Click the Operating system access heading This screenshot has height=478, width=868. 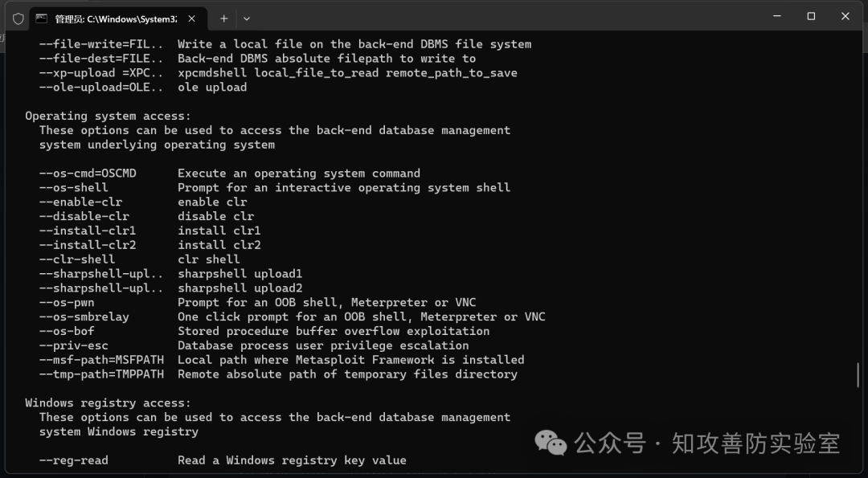[105, 115]
